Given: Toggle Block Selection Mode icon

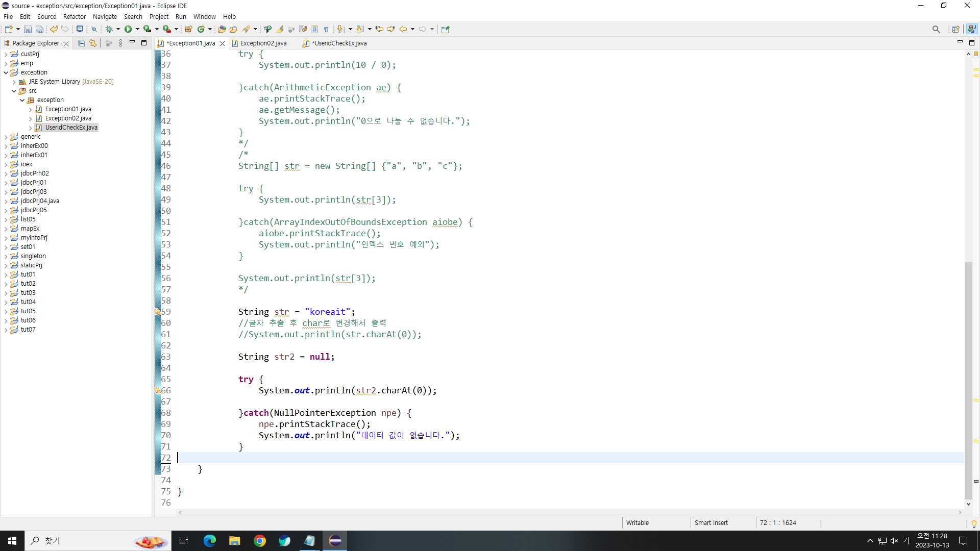Looking at the screenshot, I should tap(314, 29).
